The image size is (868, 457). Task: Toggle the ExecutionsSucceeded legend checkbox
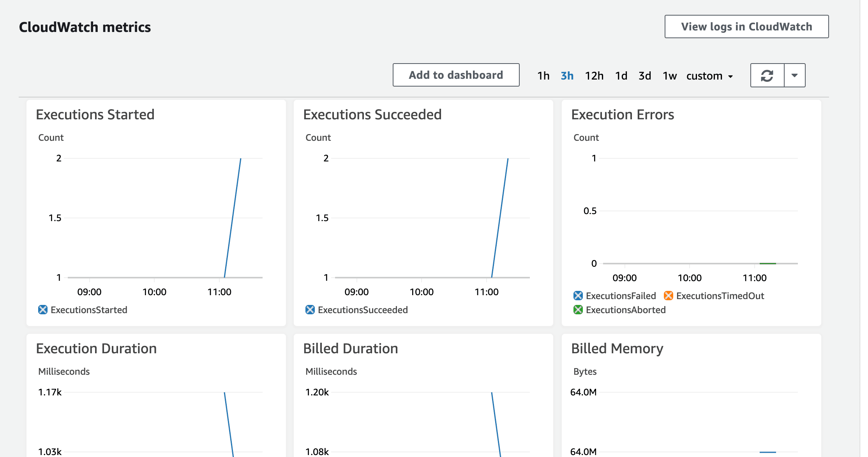[310, 310]
